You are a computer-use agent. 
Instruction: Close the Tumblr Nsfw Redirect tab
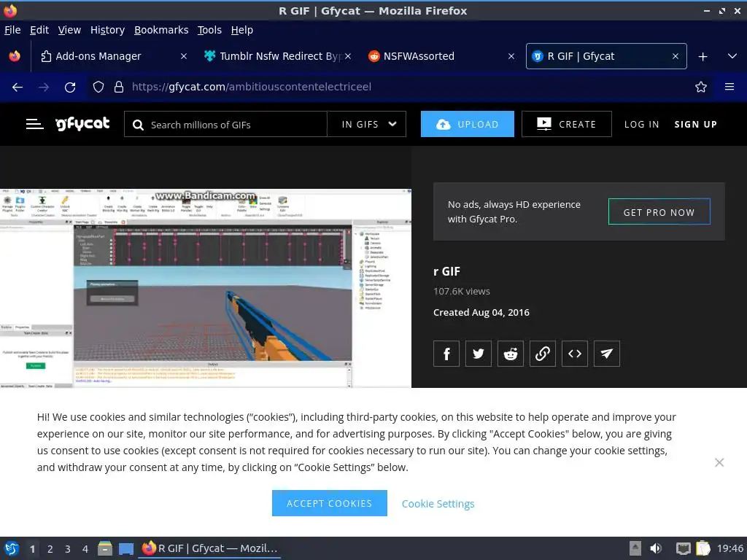348,56
